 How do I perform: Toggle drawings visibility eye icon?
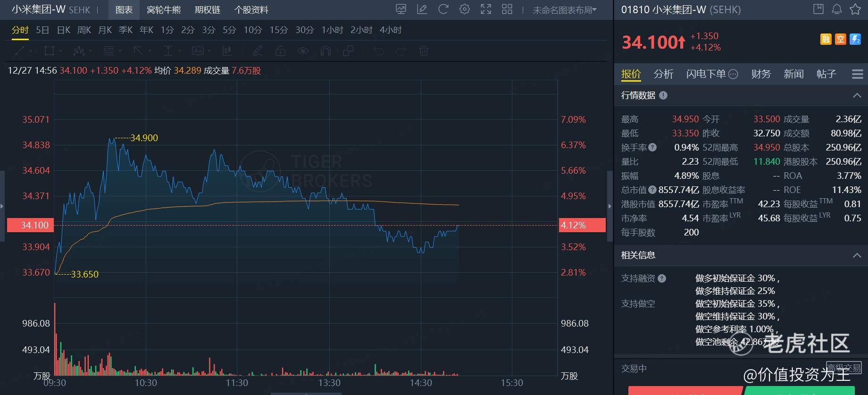pyautogui.click(x=303, y=51)
